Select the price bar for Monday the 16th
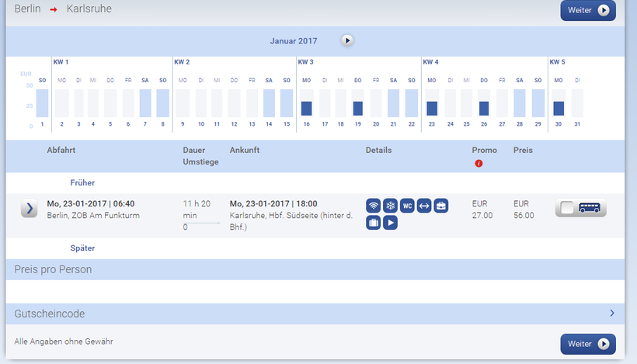 [x=306, y=108]
